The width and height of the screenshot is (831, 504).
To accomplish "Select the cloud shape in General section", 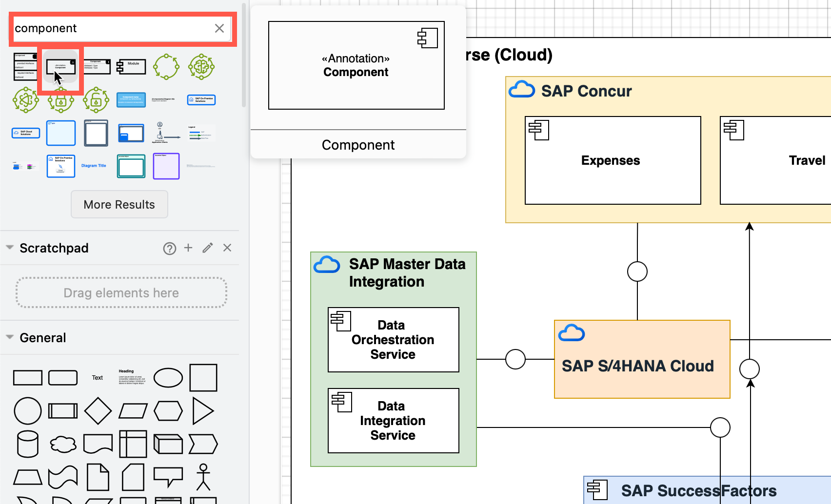I will point(63,444).
